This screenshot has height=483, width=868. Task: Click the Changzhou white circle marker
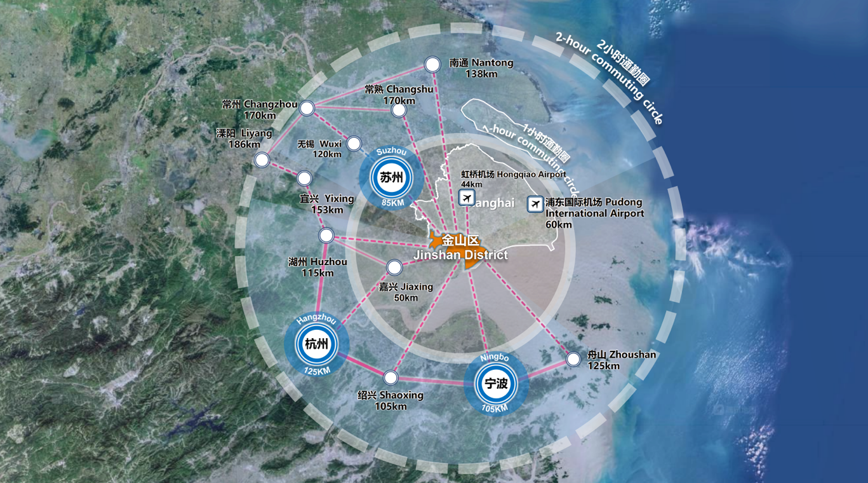coord(307,109)
